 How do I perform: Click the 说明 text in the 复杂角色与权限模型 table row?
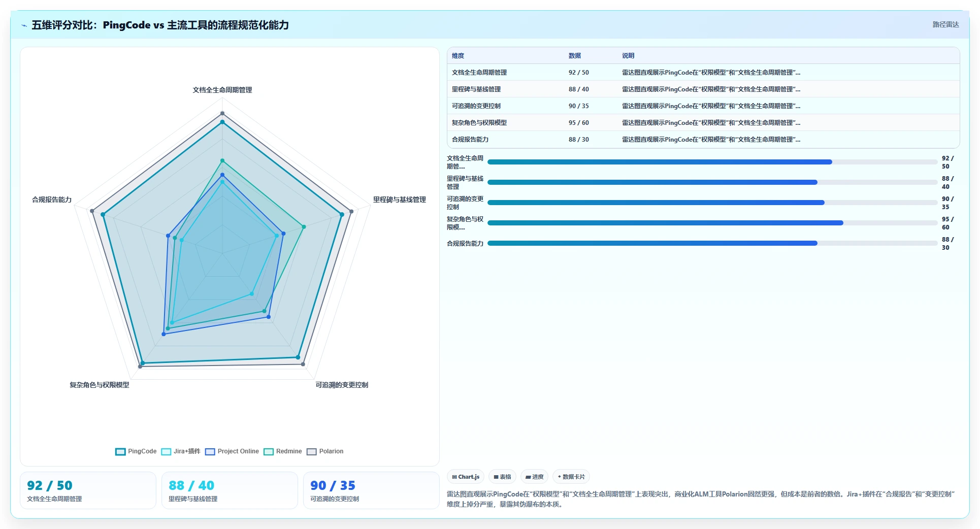click(x=711, y=123)
